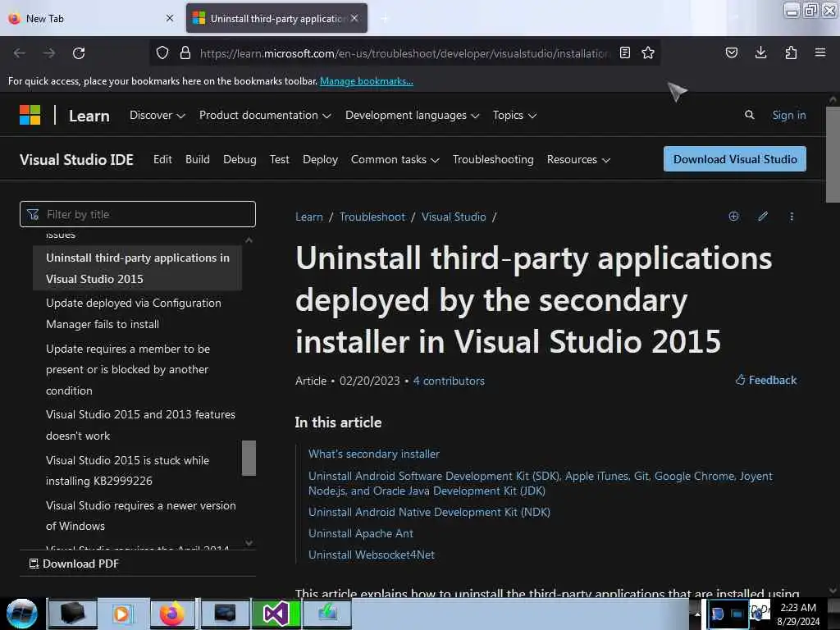Open the media player taskbar icon

pos(121,614)
